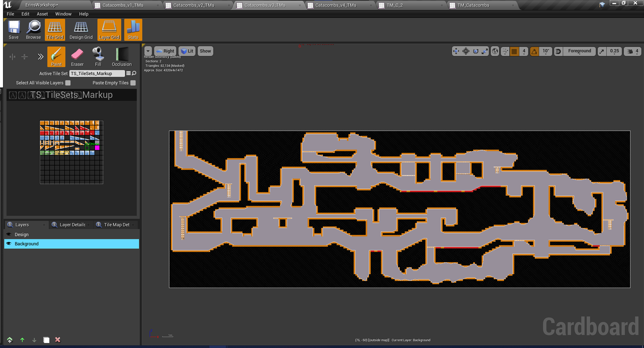The image size is (644, 348).
Task: Toggle grid snapping in viewport
Action: tap(514, 51)
